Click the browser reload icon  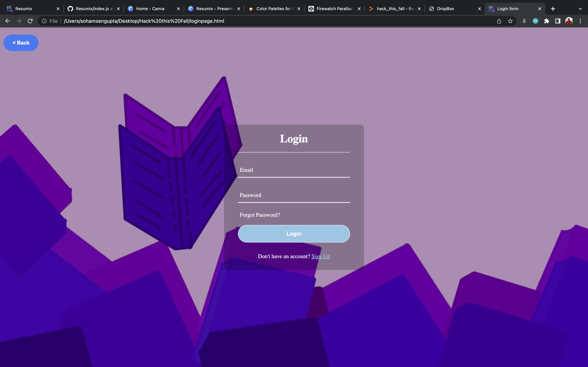pyautogui.click(x=30, y=21)
